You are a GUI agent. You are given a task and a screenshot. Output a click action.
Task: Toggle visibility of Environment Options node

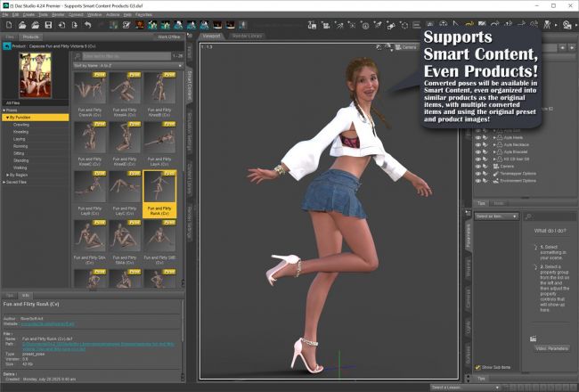(x=478, y=180)
